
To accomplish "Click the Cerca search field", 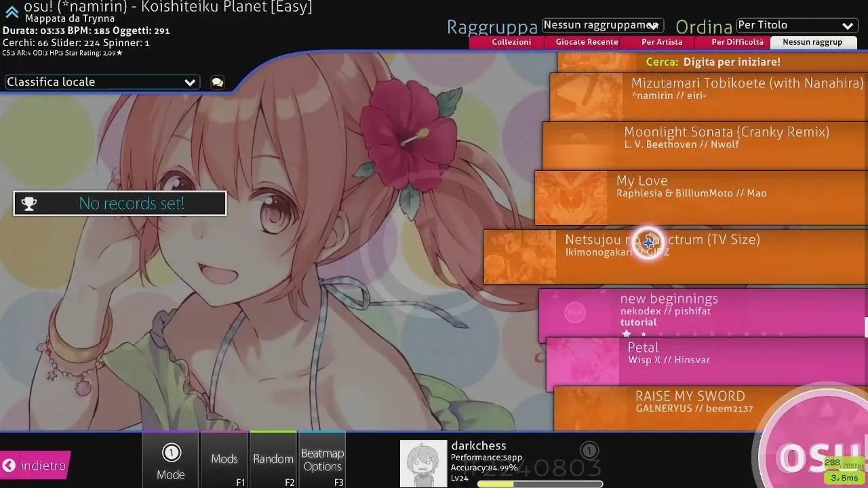I will tap(713, 62).
